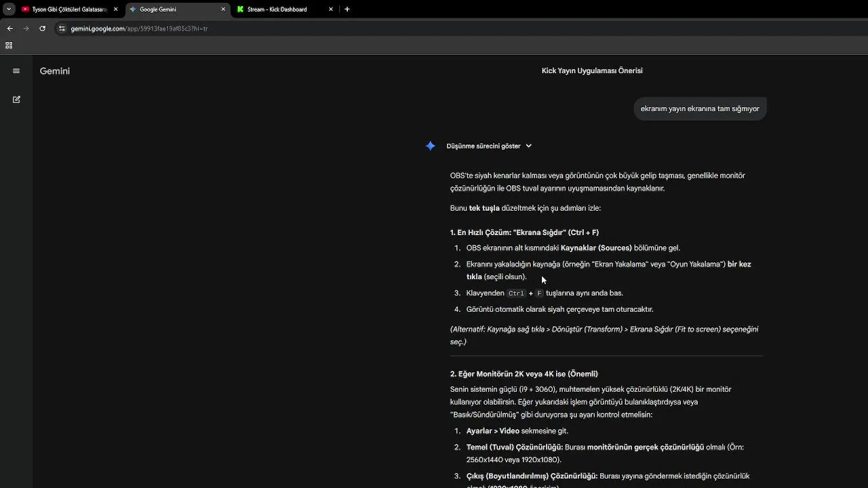Expand "Düşünme sürecini göster" thinking process

(489, 146)
